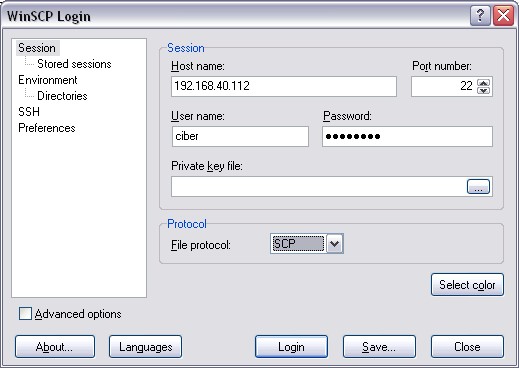Viewport: 519px width, 368px height.
Task: Click the User name field
Action: (240, 136)
